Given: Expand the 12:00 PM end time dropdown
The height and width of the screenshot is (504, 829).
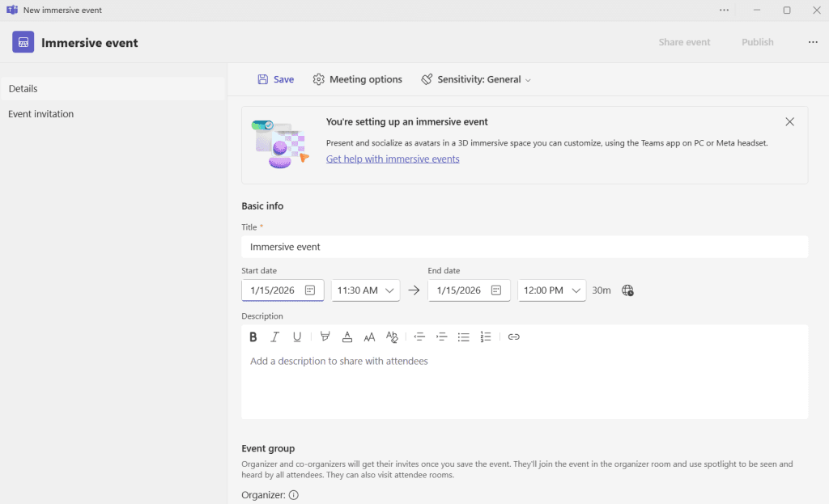Looking at the screenshot, I should [x=552, y=290].
